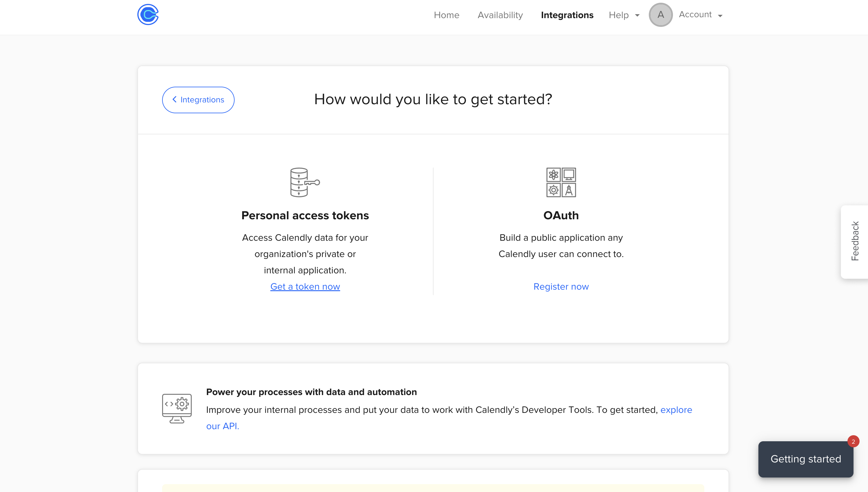The width and height of the screenshot is (868, 492).
Task: Click the OAuth app grid icon
Action: click(561, 182)
